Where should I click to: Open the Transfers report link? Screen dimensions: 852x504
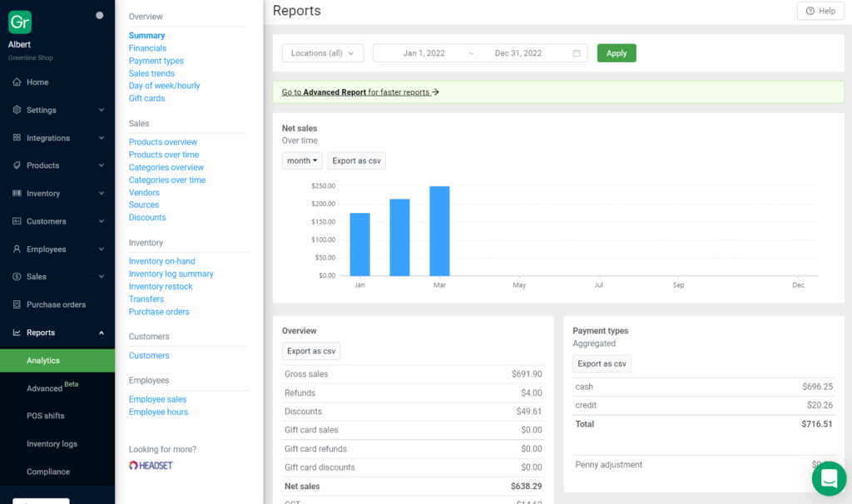point(146,299)
